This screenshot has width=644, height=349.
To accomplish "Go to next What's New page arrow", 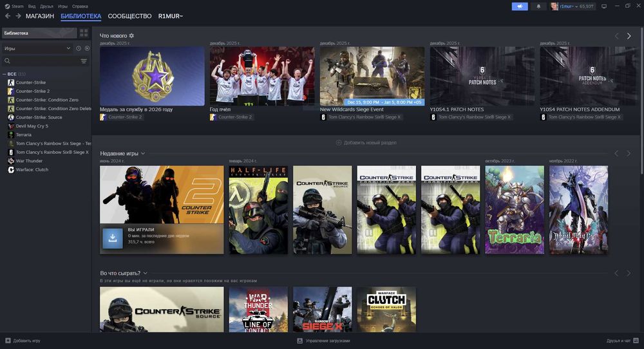I will coord(629,36).
